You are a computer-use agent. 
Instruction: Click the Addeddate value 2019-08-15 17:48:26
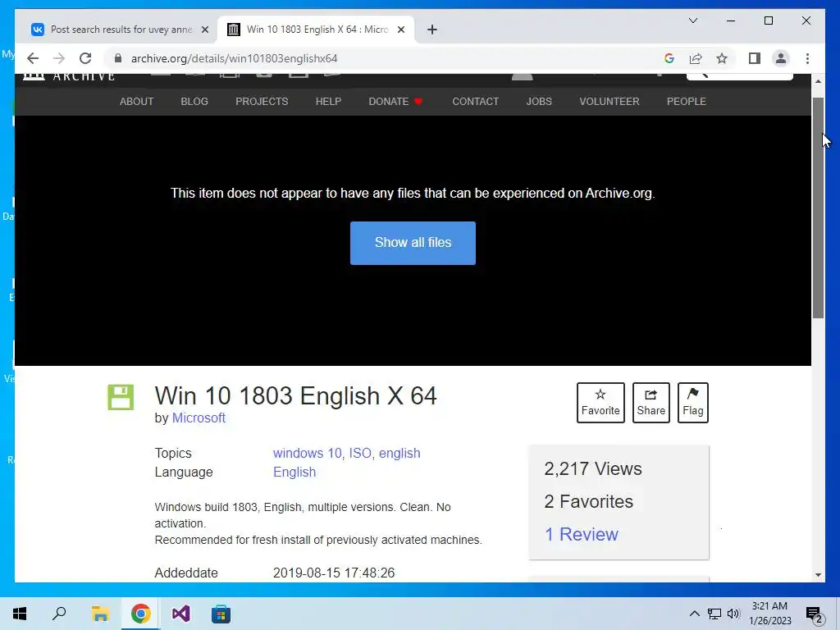334,573
